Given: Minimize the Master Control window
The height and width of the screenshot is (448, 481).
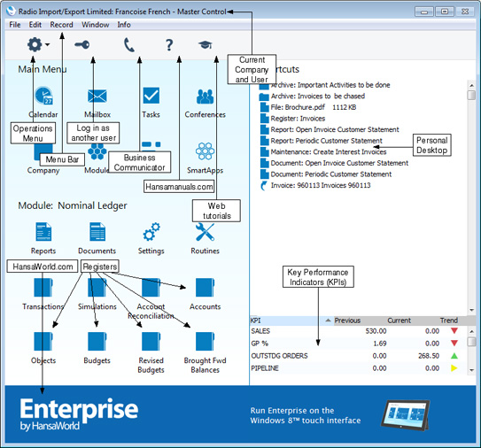Looking at the screenshot, I should (424, 12).
